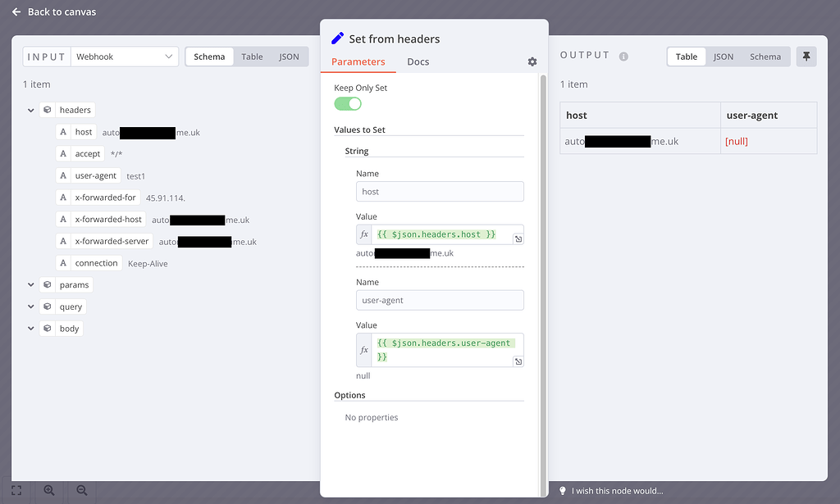Image resolution: width=840 pixels, height=504 pixels.
Task: Open expression editor for user-agent value
Action: click(x=518, y=360)
